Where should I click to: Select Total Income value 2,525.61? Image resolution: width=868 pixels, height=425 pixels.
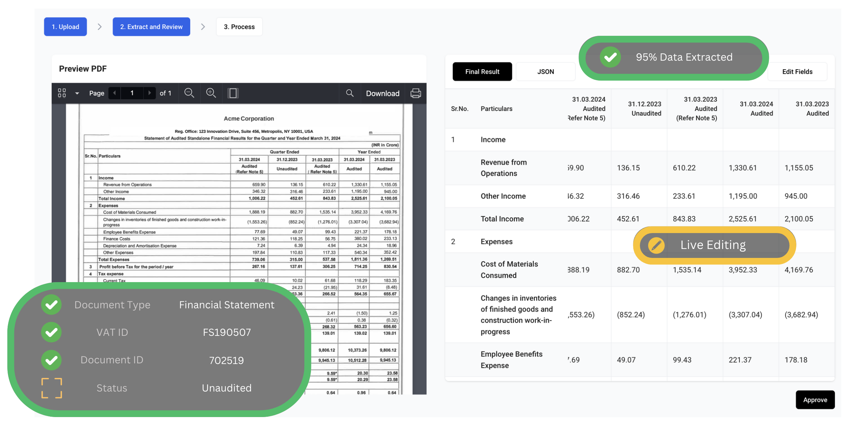743,219
